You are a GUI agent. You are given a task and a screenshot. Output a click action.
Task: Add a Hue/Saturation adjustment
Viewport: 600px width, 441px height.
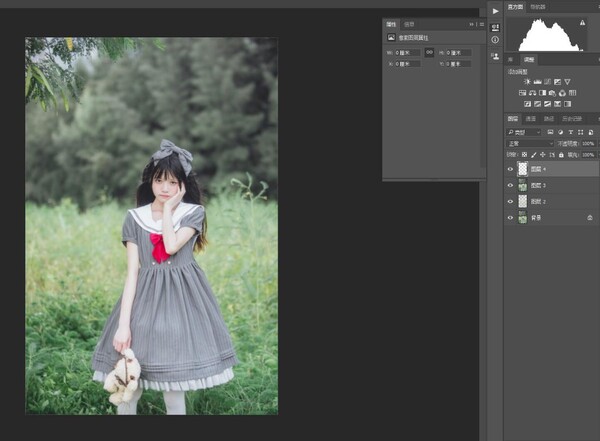tap(522, 93)
